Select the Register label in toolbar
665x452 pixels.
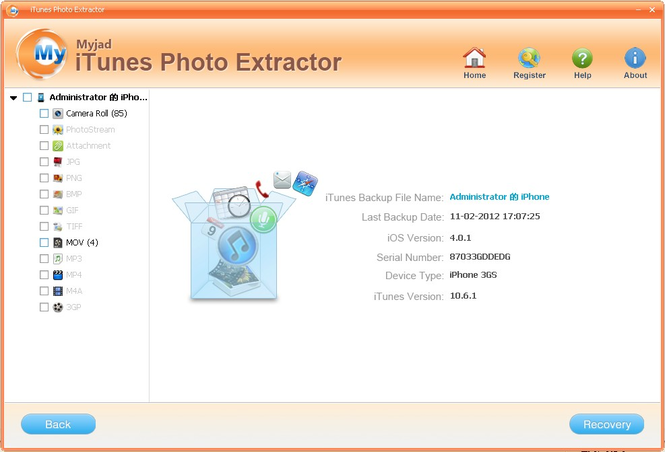coord(529,75)
